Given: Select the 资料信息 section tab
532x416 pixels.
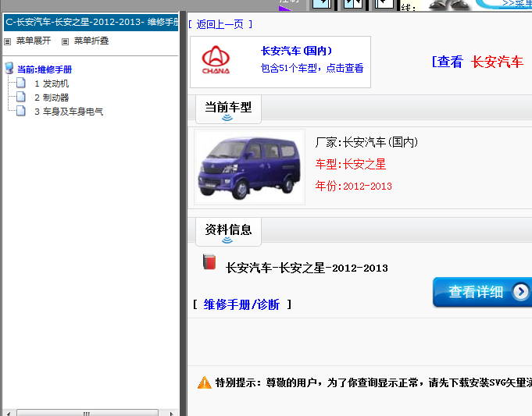Looking at the screenshot, I should [x=228, y=232].
